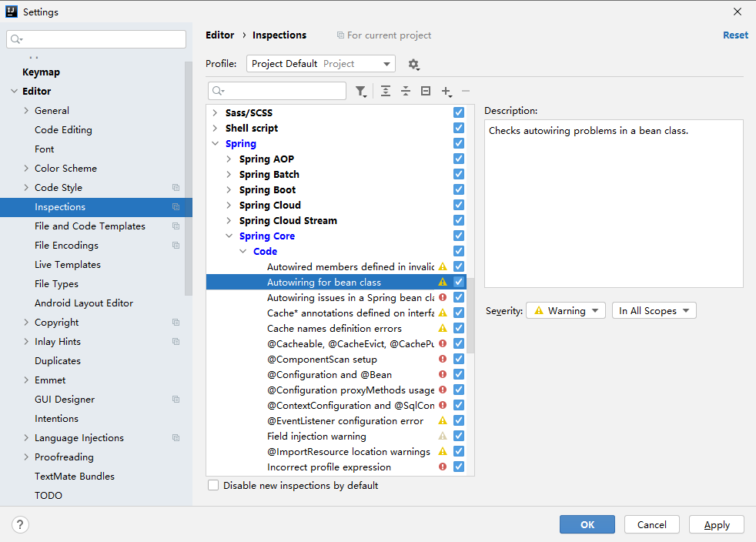This screenshot has width=756, height=542.
Task: Click the Collapse All tree icon
Action: coord(406,92)
